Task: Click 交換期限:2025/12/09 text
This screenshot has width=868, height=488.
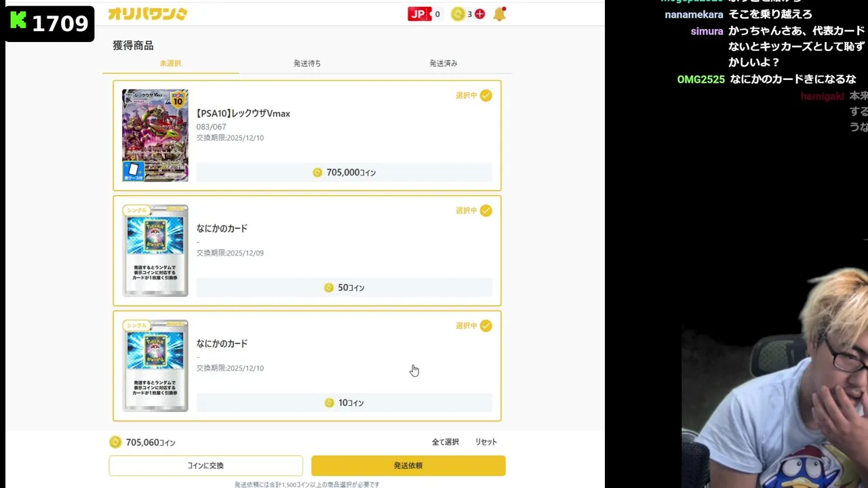Action: pos(231,253)
